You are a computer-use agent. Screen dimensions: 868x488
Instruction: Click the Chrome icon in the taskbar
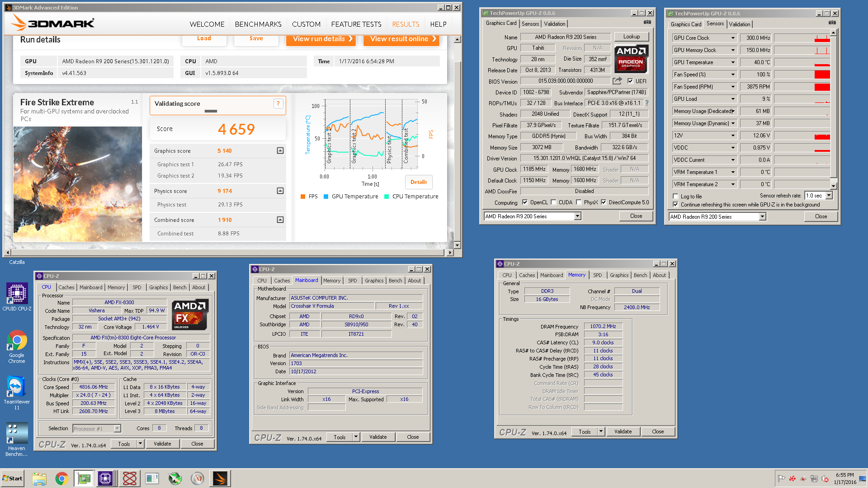[x=61, y=479]
